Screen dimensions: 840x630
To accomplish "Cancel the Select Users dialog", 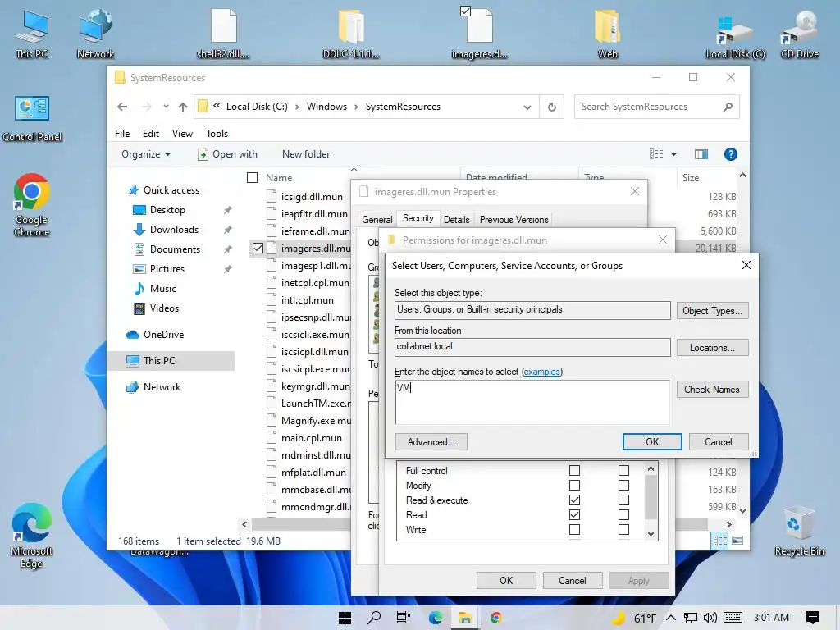I will coord(719,442).
